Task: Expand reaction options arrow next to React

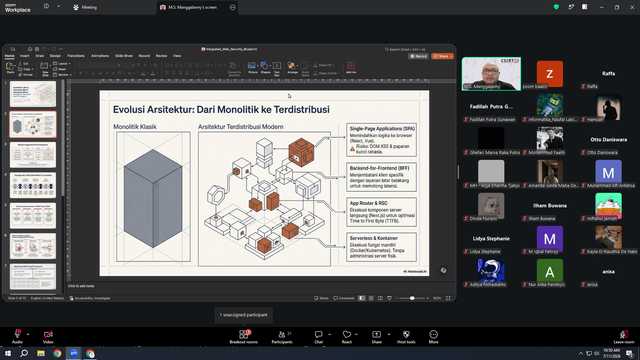Action: pos(356,334)
